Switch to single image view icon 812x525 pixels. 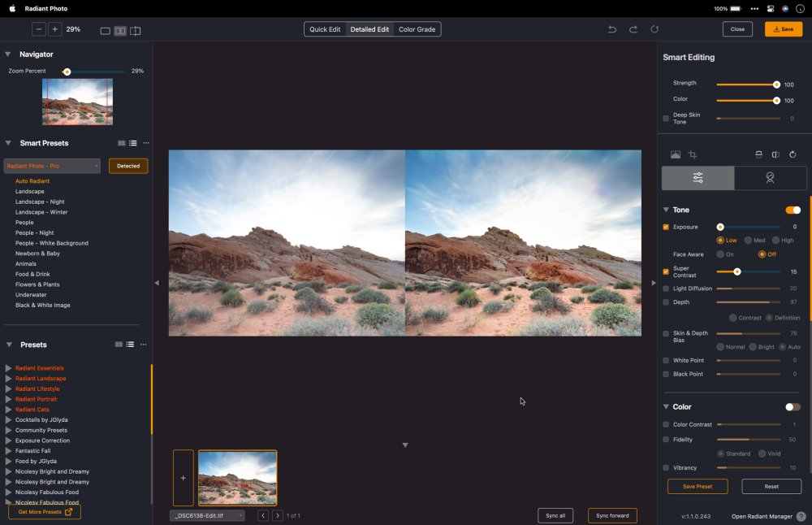tap(105, 31)
